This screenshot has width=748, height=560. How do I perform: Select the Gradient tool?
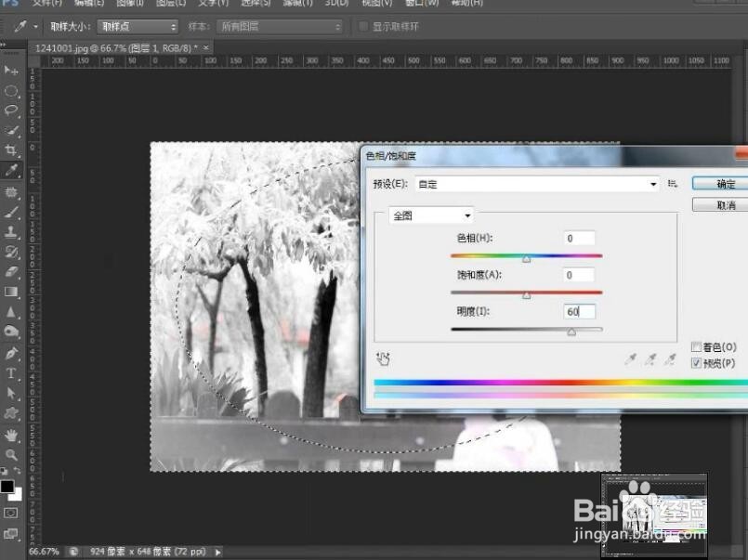click(10, 292)
